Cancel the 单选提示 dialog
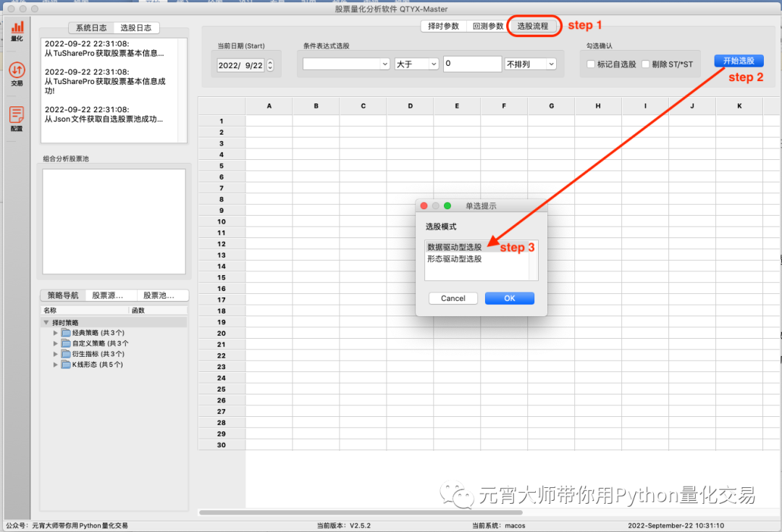The height and width of the screenshot is (532, 782). pos(453,298)
